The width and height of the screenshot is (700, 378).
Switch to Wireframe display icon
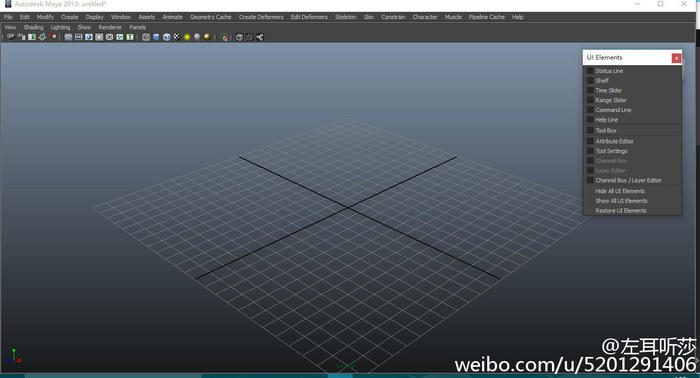click(x=146, y=37)
